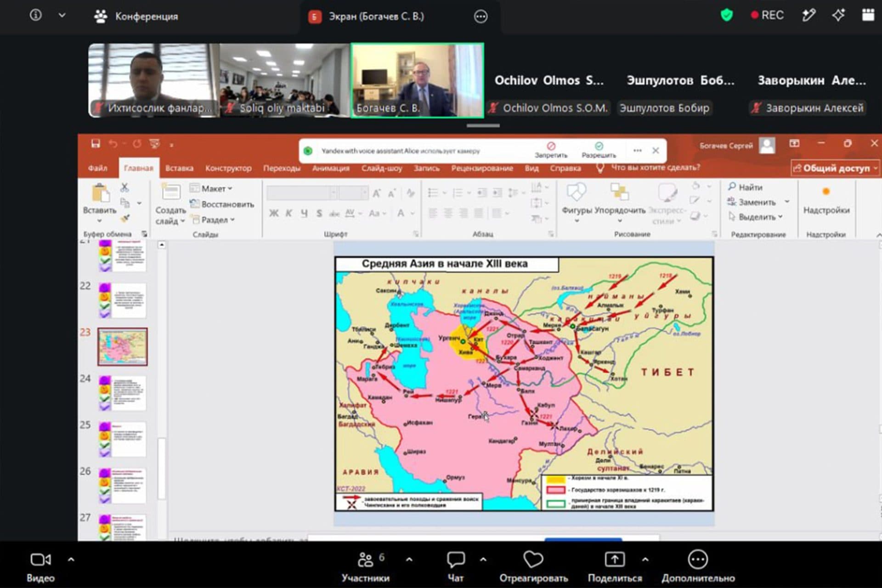Click the Save icon in PowerPoint title bar
The image size is (882, 588).
pyautogui.click(x=96, y=144)
